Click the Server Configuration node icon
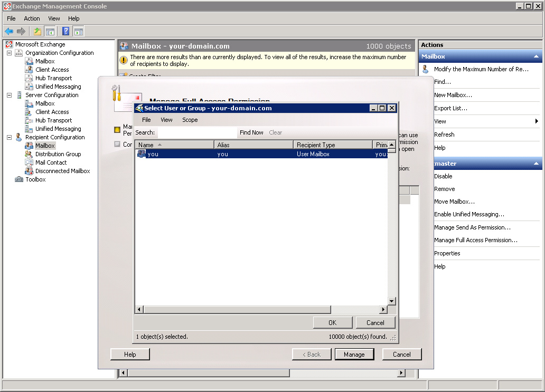Screen dimensions: 545x392 [19, 95]
